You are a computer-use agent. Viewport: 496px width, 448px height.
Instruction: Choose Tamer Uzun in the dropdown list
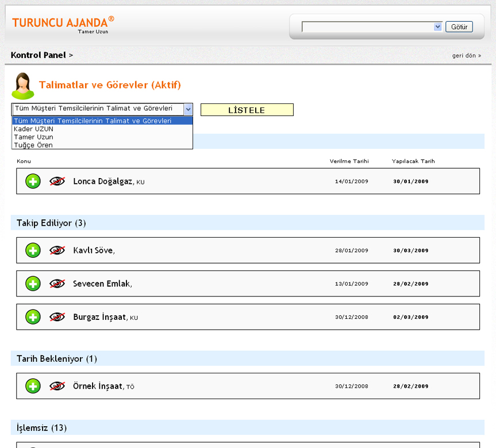point(33,137)
